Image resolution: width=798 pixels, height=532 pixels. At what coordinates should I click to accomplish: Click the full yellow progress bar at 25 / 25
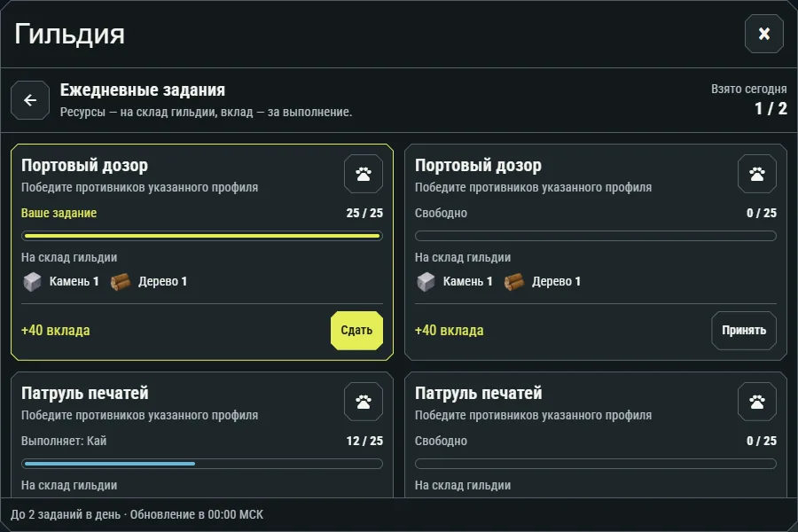(202, 236)
